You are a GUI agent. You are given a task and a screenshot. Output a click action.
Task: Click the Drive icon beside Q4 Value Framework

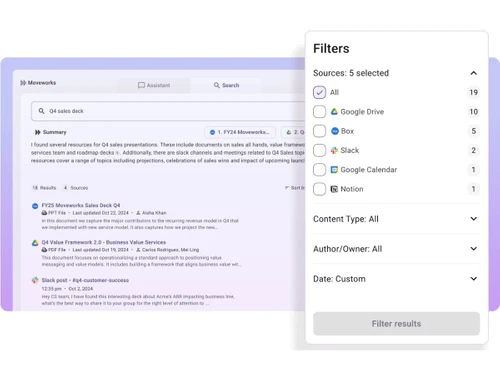tap(35, 243)
